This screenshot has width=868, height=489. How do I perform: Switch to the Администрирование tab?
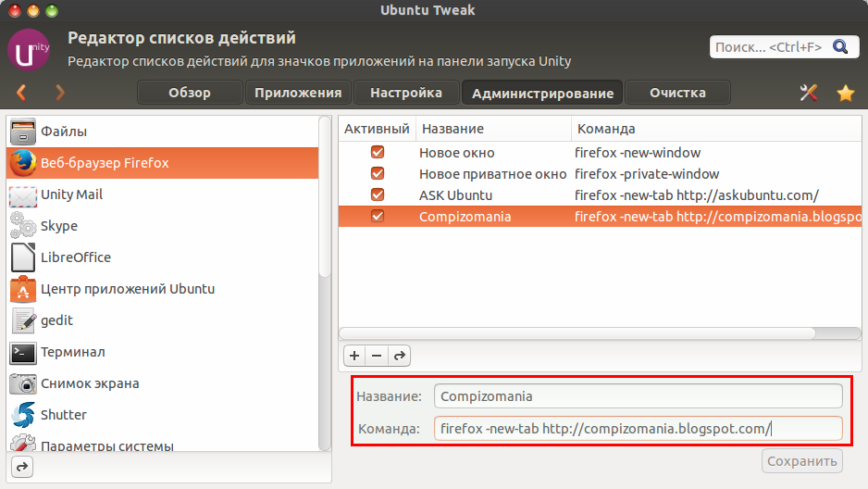pos(542,93)
